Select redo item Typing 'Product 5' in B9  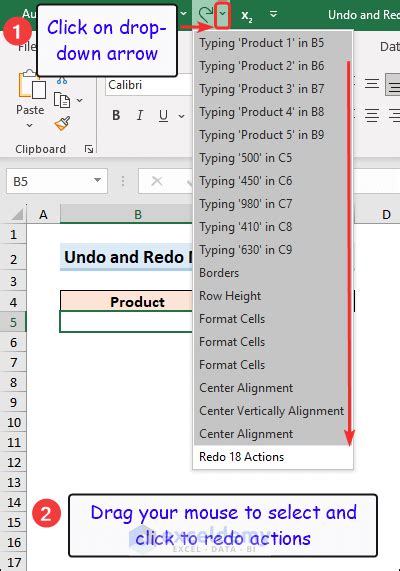272,135
